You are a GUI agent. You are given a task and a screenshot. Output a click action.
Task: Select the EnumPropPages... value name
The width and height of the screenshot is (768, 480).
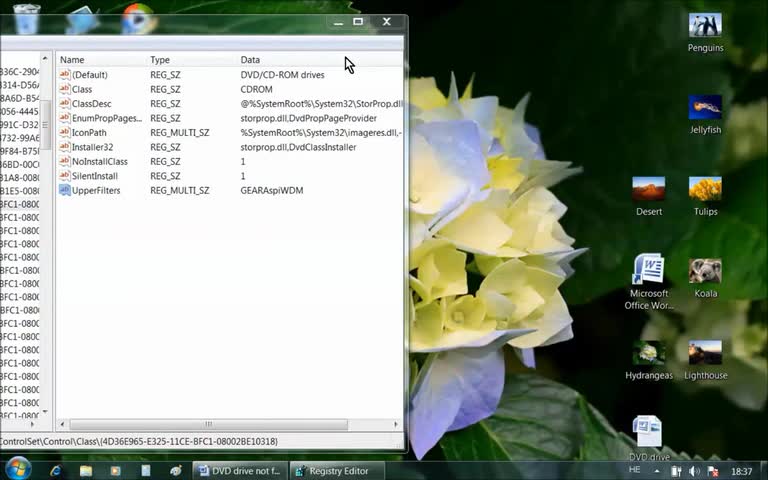(106, 118)
